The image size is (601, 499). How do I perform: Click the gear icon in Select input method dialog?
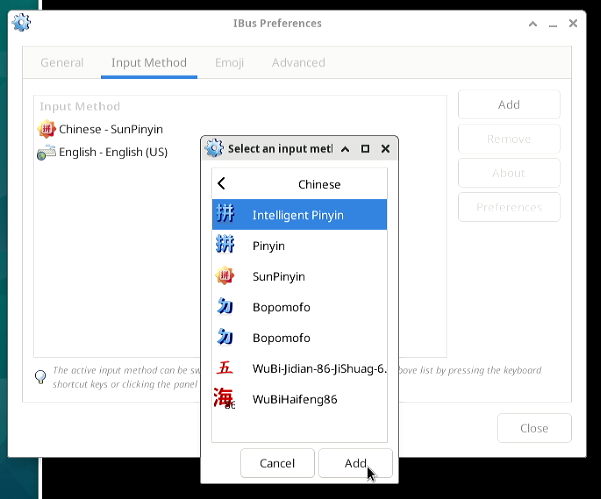(x=214, y=148)
